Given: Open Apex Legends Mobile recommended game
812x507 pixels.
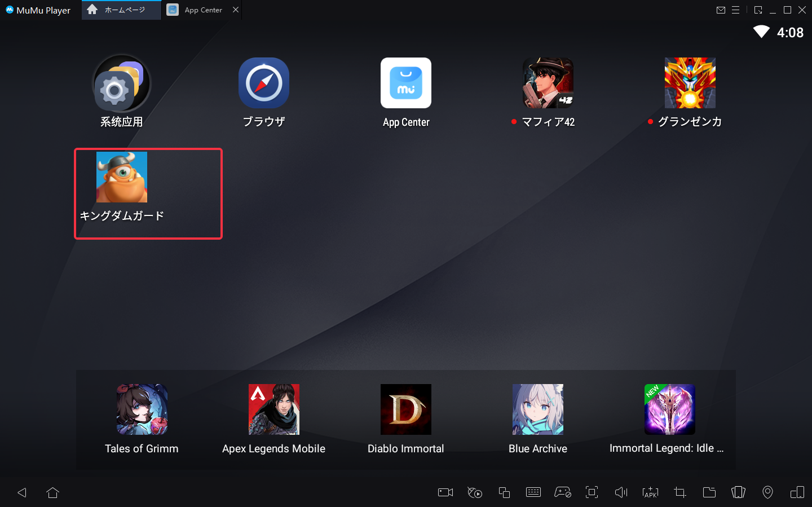Looking at the screenshot, I should [274, 409].
